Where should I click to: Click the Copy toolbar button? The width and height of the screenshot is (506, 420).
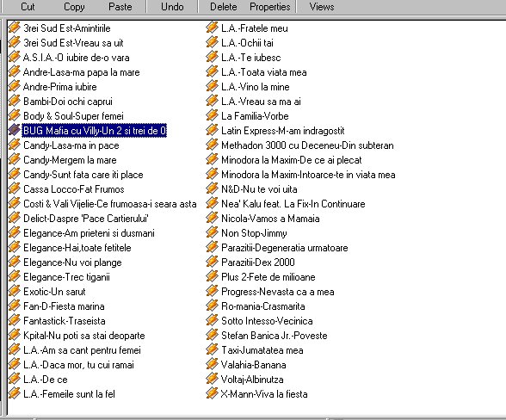74,7
